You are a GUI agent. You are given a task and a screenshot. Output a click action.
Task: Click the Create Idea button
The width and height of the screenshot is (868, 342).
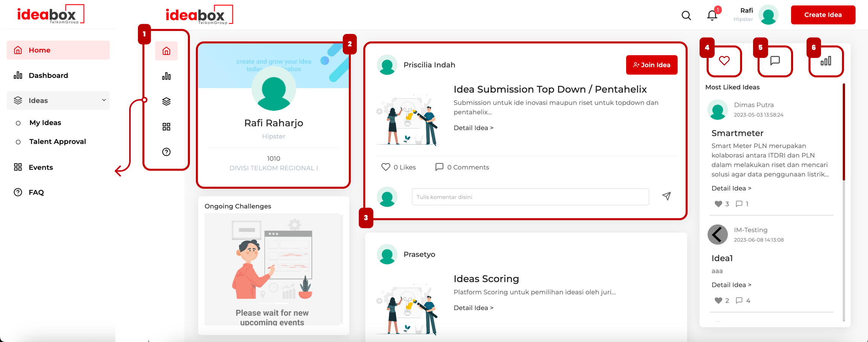point(823,15)
